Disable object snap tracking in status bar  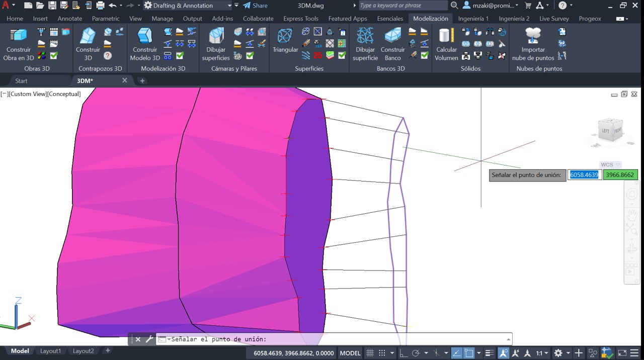coord(437,352)
